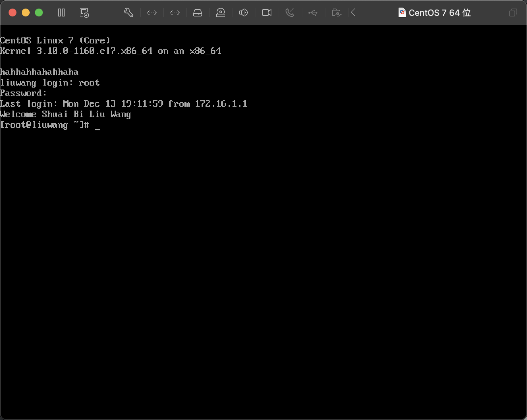Open the USB devices icon
The width and height of the screenshot is (527, 420).
click(313, 13)
